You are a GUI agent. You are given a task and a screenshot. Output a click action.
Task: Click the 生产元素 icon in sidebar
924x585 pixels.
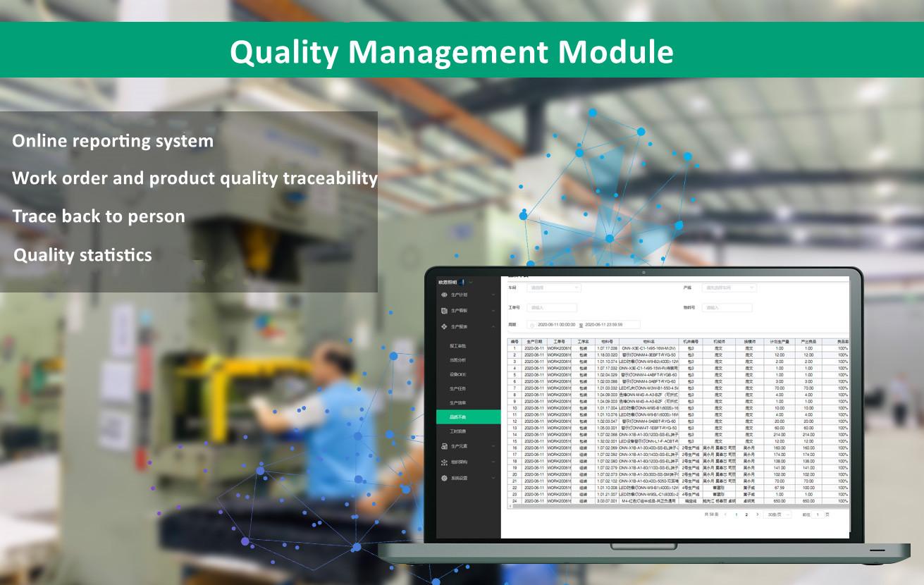pyautogui.click(x=444, y=446)
